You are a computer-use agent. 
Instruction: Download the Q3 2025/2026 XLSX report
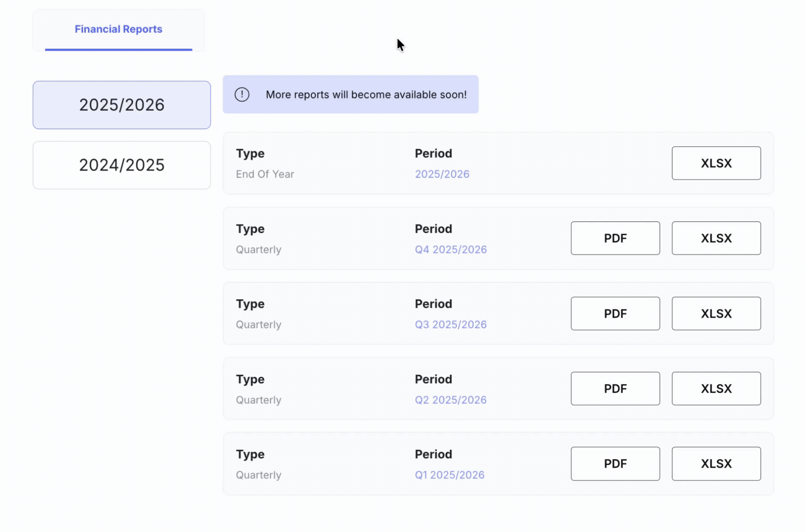point(716,313)
